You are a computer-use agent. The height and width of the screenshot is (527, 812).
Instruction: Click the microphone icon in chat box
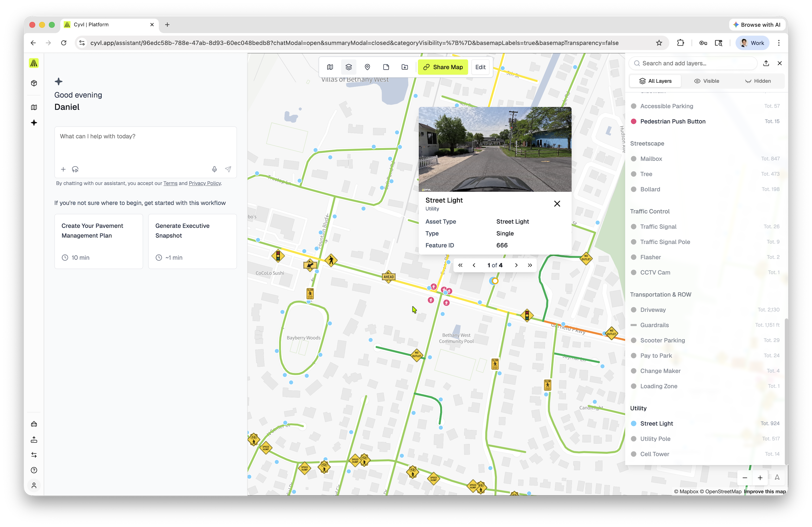pyautogui.click(x=214, y=169)
